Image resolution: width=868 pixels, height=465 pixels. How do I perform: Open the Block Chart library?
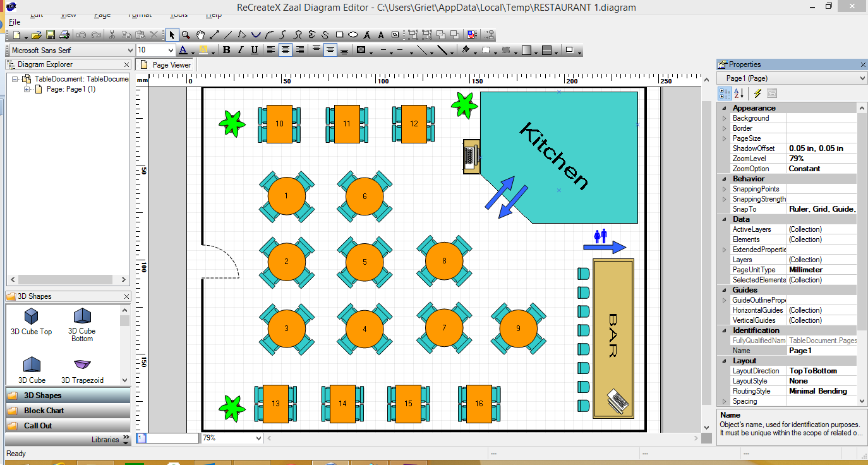(x=44, y=411)
